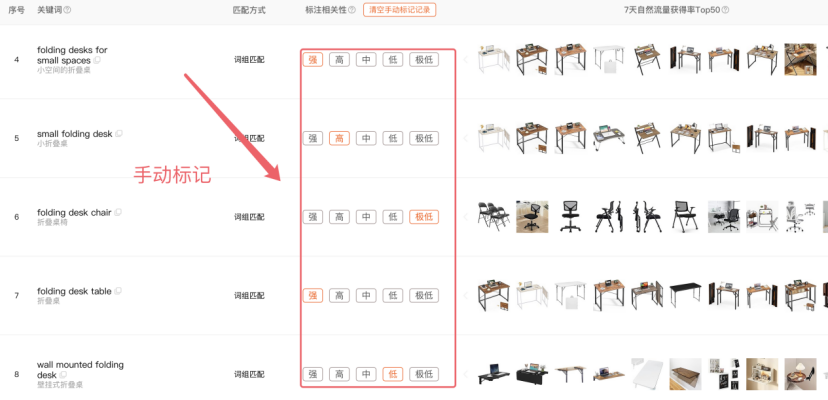
Task: Mark row 7 relevance as 极低
Action: pyautogui.click(x=424, y=295)
